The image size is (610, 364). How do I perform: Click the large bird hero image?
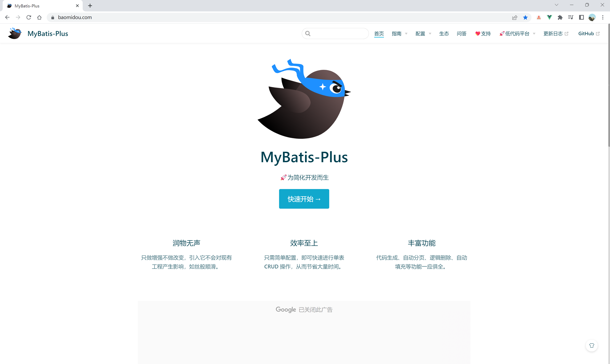tap(304, 99)
